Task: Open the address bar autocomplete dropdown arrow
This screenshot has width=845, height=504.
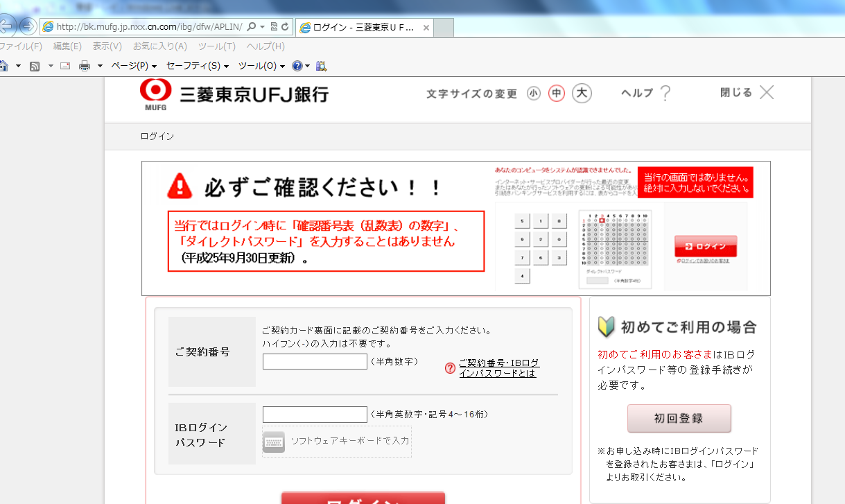Action: coord(262,27)
